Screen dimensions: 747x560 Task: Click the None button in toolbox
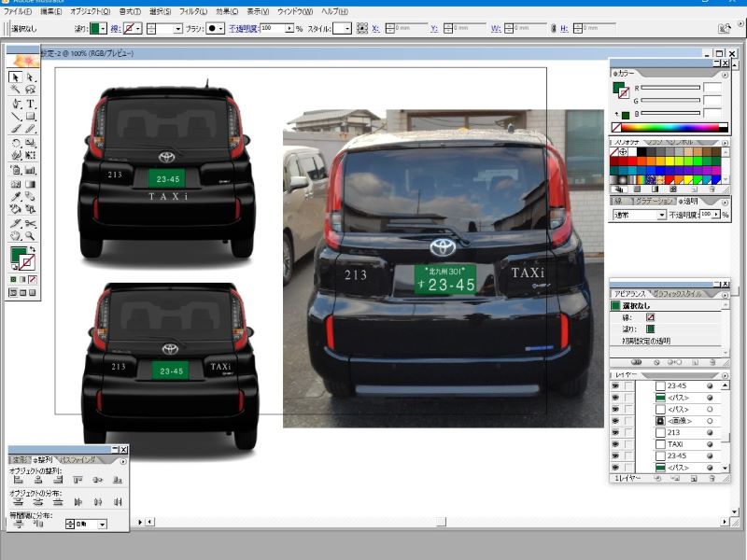pyautogui.click(x=33, y=279)
